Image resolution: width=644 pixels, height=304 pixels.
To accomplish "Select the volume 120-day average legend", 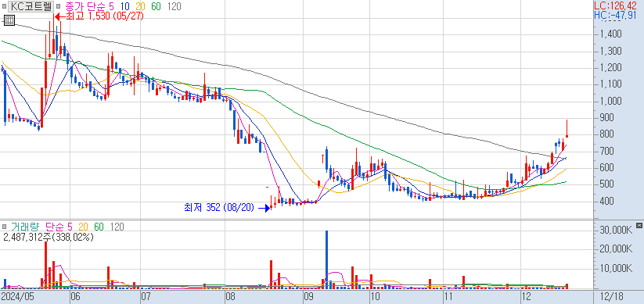I will point(117,227).
